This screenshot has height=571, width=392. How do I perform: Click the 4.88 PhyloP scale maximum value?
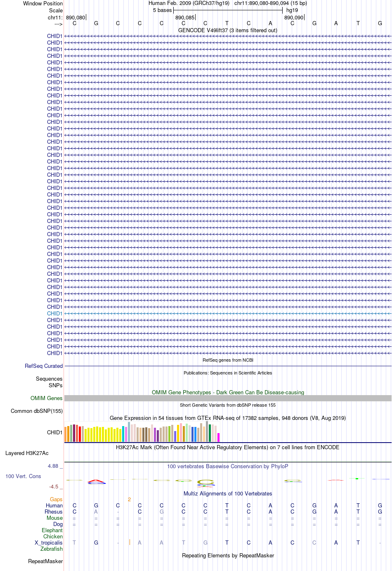(x=53, y=466)
